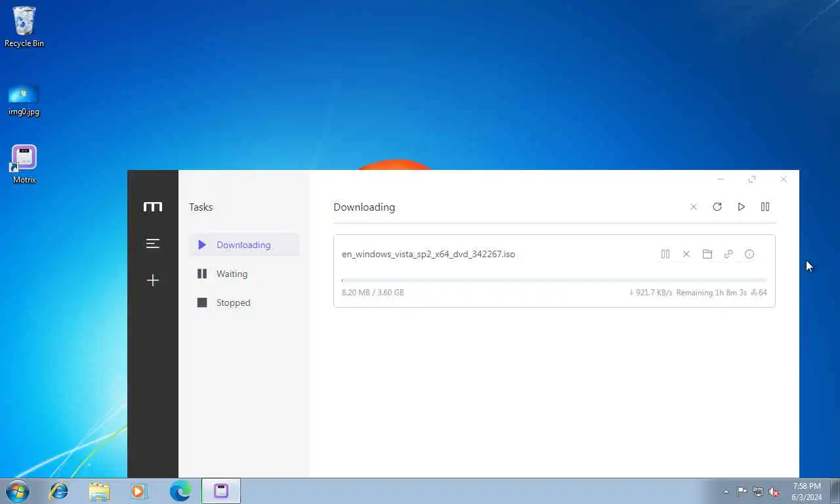Click the Motrix logo in the sidebar
This screenshot has width=840, height=504.
(152, 207)
